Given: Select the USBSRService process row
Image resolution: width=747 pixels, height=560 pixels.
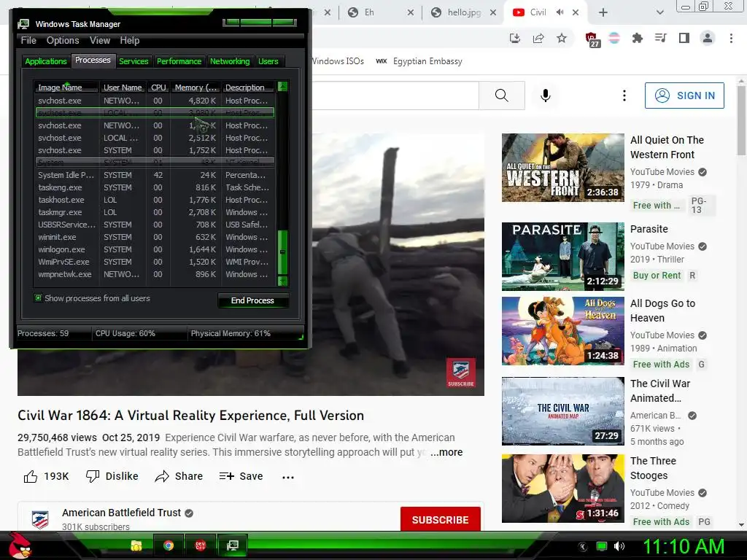Looking at the screenshot, I should [x=155, y=225].
